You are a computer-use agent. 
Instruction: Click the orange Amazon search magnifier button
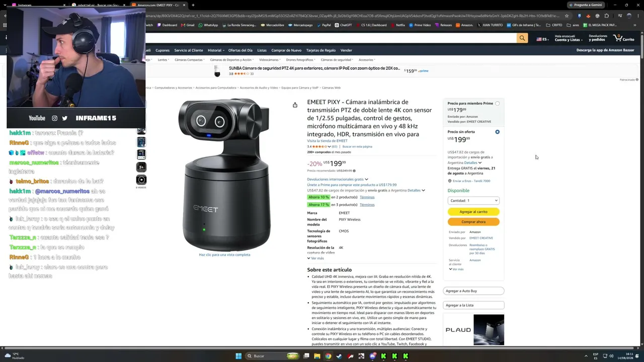(x=522, y=38)
